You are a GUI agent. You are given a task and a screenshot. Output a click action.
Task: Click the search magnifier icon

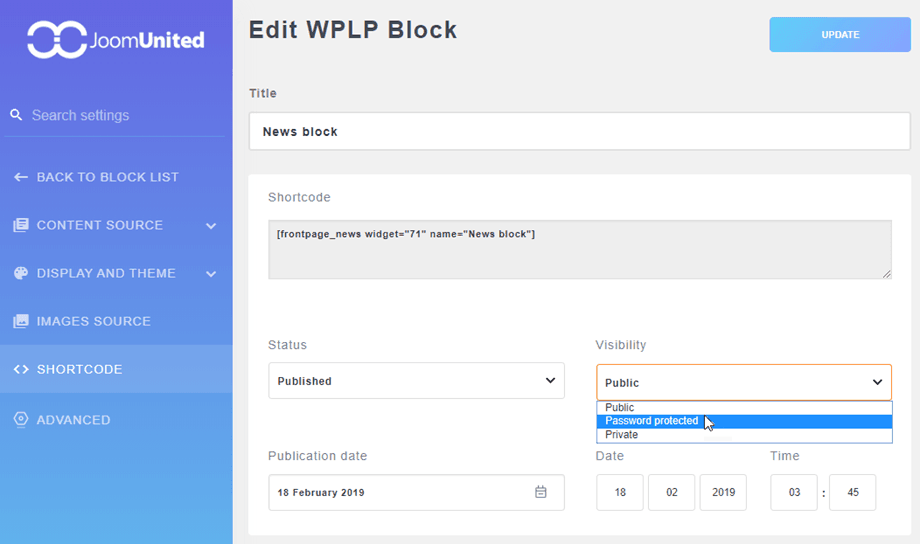pos(16,115)
